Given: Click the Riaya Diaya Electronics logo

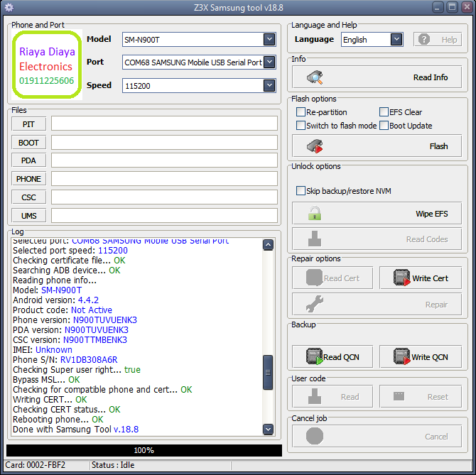Looking at the screenshot, I should tap(47, 65).
